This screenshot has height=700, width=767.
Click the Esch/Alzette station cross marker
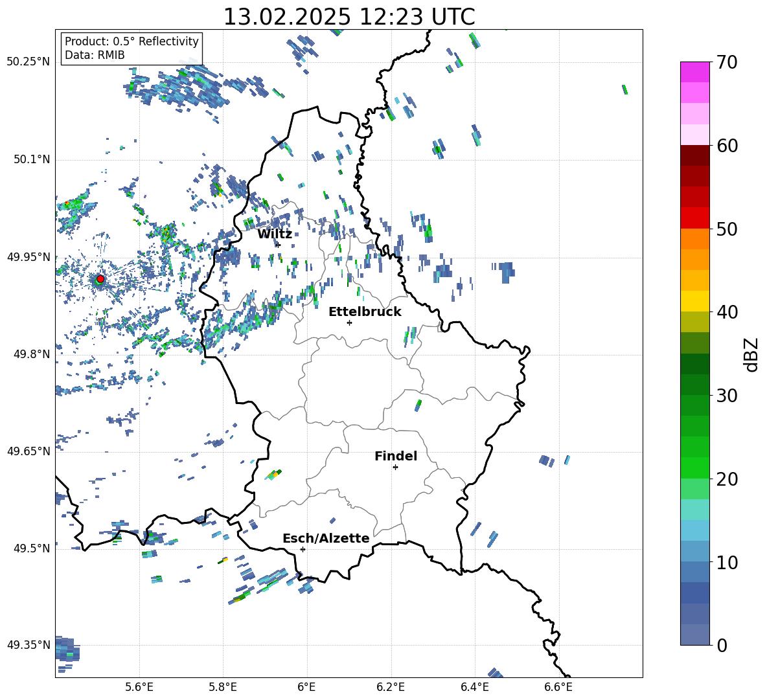tap(303, 549)
